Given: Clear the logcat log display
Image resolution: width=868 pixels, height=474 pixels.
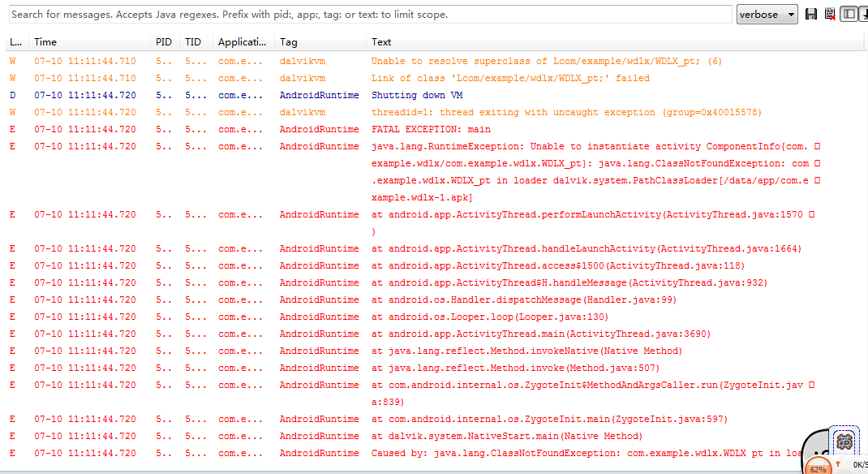Looking at the screenshot, I should click(x=829, y=14).
